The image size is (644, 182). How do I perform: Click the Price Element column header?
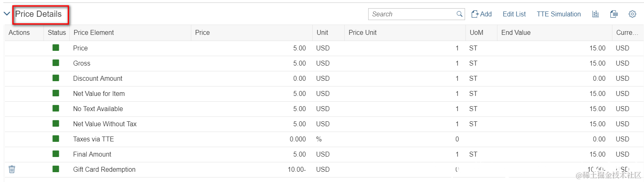pos(94,32)
